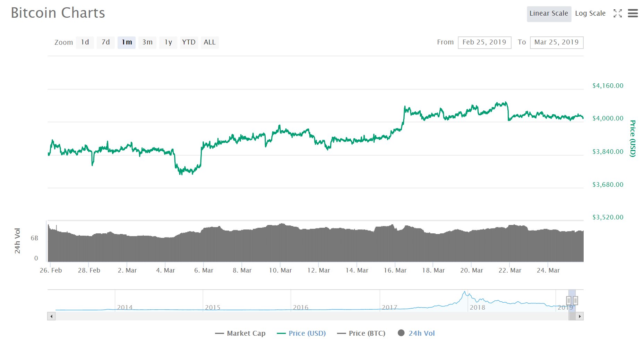Click the Bitcoin Charts heading
The height and width of the screenshot is (343, 644).
click(58, 13)
